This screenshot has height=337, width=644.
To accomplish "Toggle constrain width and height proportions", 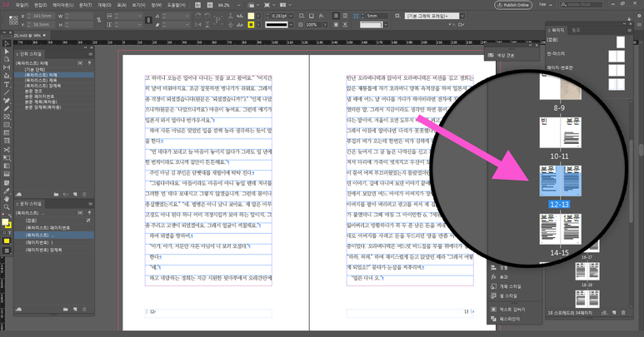I will [x=99, y=20].
